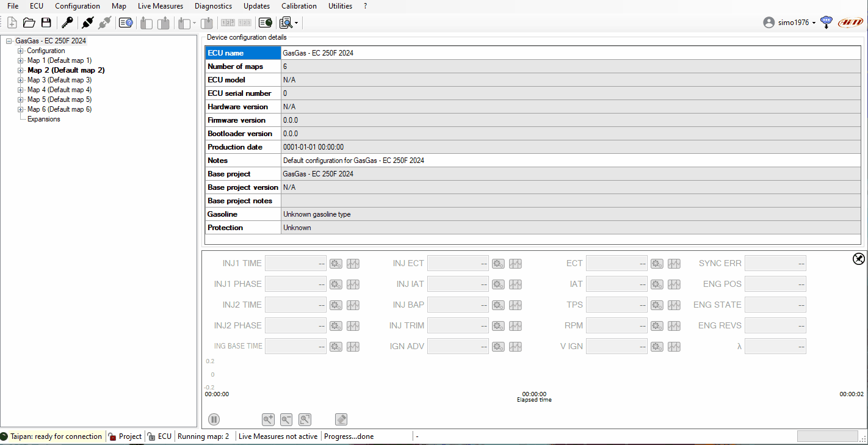Toggle the pin icon on measures panel

[x=858, y=259]
